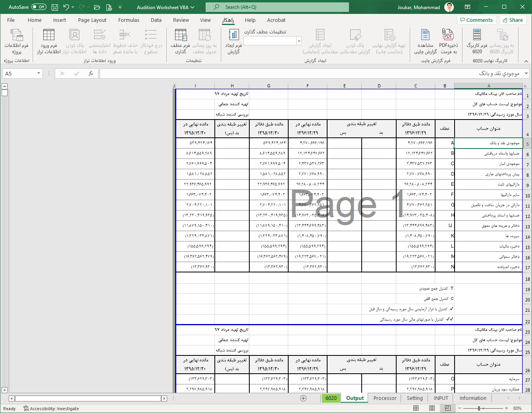Click 'فرم عطف گذاری' ribbon icon
The width and height of the screenshot is (532, 413).
181,41
